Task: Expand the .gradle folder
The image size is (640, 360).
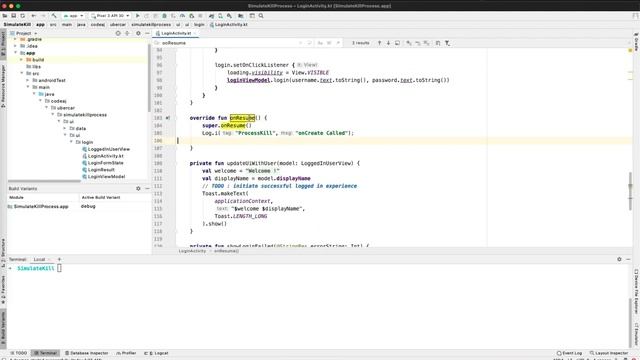Action: [16, 39]
